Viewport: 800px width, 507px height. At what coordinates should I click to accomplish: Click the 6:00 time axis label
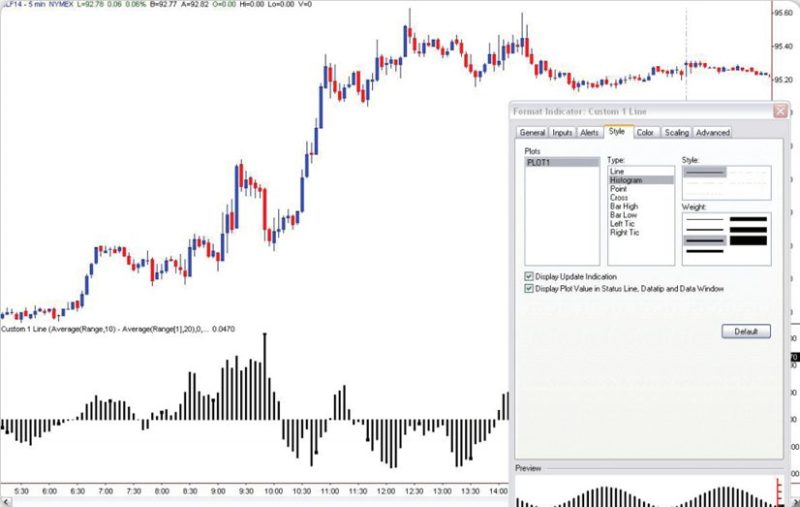[x=49, y=491]
